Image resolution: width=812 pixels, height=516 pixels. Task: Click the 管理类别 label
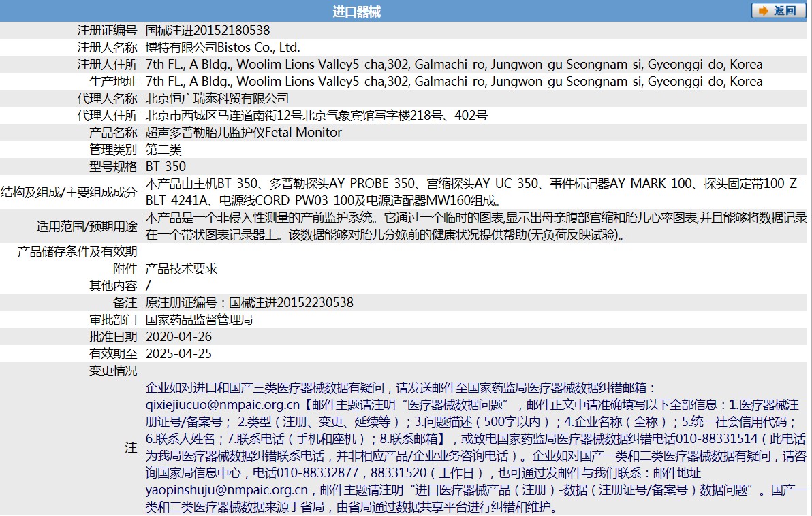[113, 150]
